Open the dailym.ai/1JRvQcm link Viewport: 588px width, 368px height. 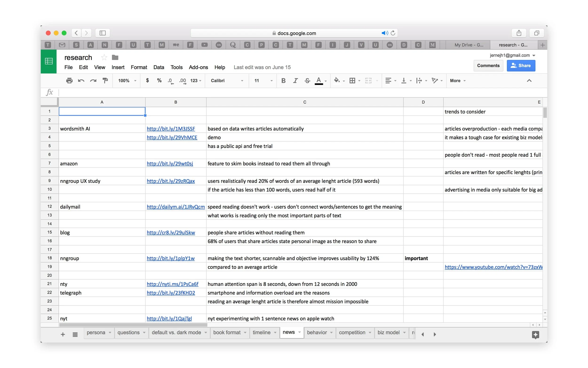point(176,207)
